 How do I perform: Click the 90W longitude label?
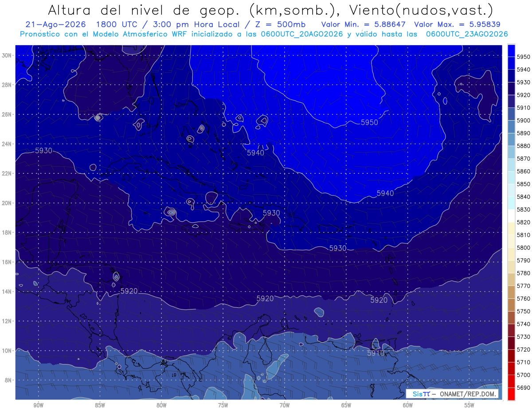click(38, 405)
